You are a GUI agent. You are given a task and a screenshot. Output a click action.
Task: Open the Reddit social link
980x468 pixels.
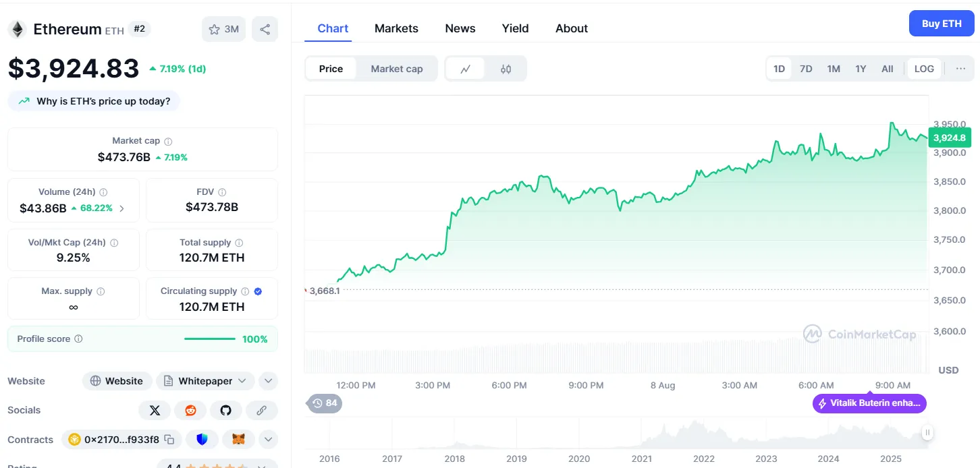click(x=190, y=410)
